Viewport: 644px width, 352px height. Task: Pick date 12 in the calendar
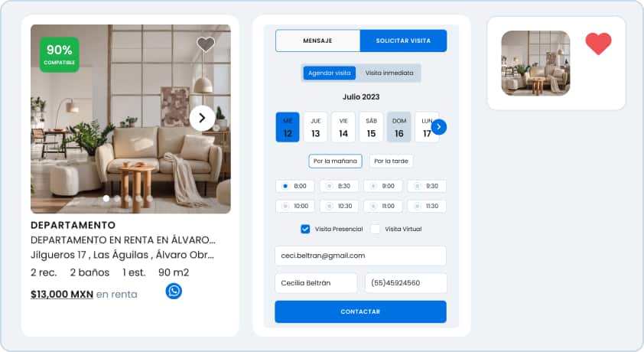click(288, 127)
